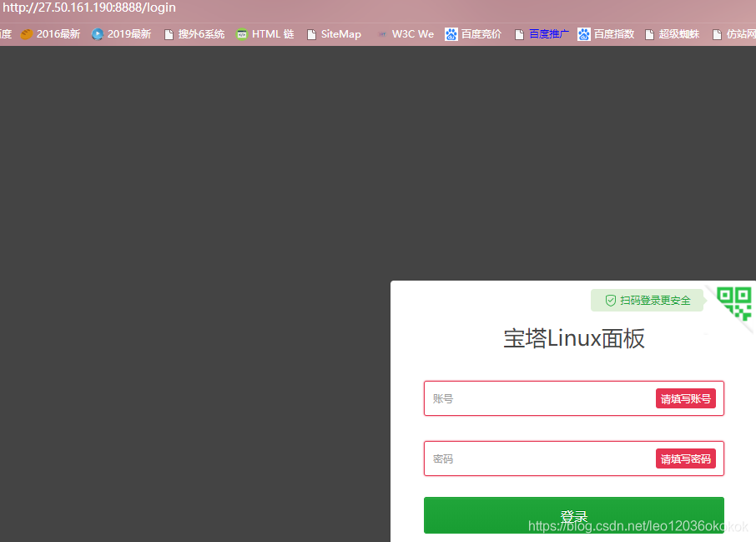This screenshot has width=756, height=542.
Task: Click the address bar URL
Action: tap(89, 8)
